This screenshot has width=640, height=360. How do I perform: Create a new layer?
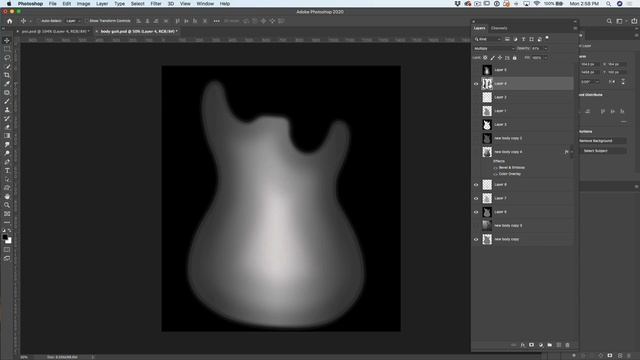coord(559,345)
